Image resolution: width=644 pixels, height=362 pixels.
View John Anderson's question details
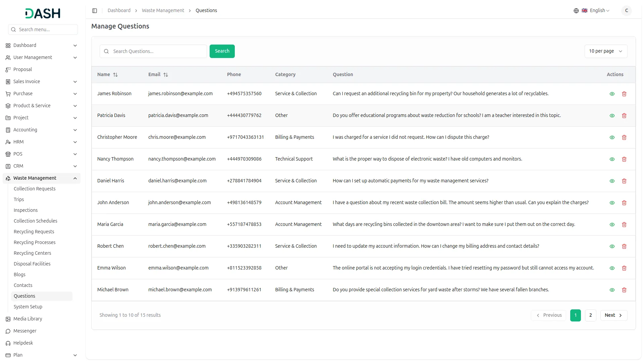pyautogui.click(x=612, y=203)
